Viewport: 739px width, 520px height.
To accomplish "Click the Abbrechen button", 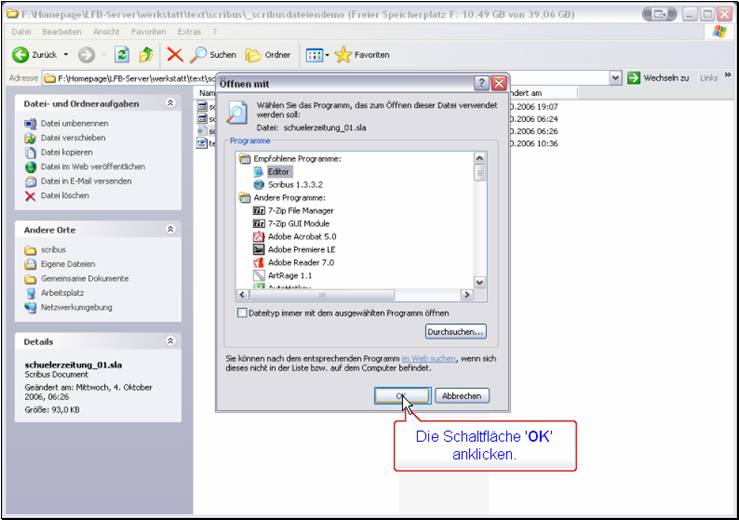I will click(x=461, y=396).
